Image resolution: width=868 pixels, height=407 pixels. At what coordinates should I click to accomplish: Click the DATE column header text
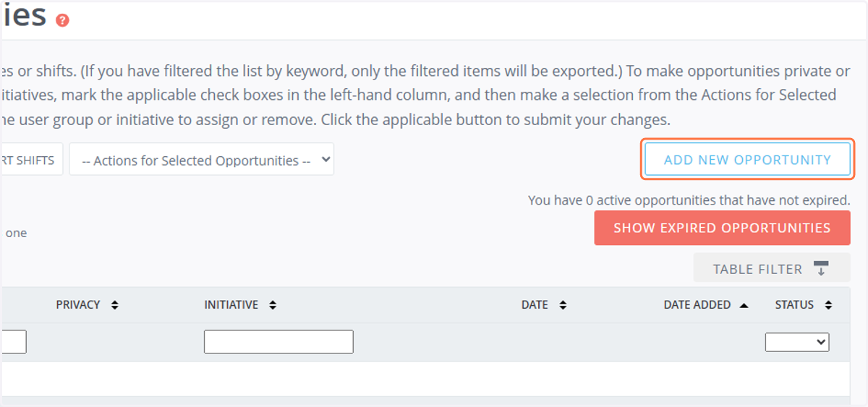535,305
